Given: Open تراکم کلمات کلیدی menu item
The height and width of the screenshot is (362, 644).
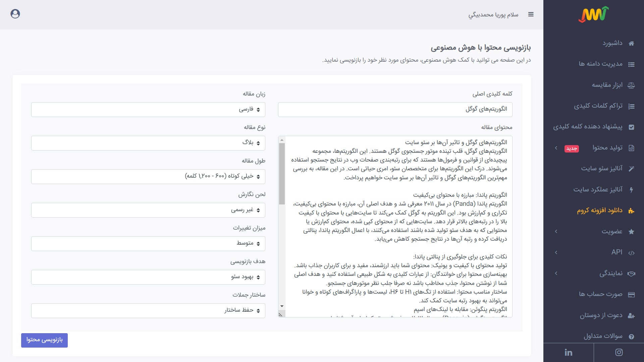Looking at the screenshot, I should click(598, 106).
